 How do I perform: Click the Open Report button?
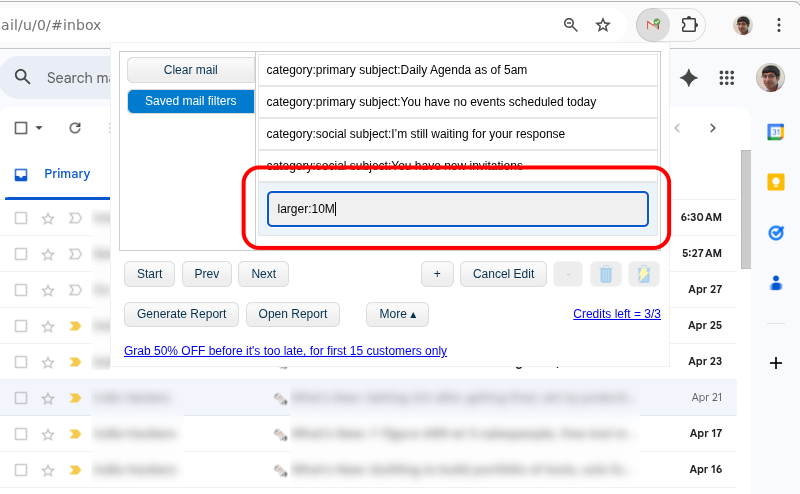(x=293, y=314)
